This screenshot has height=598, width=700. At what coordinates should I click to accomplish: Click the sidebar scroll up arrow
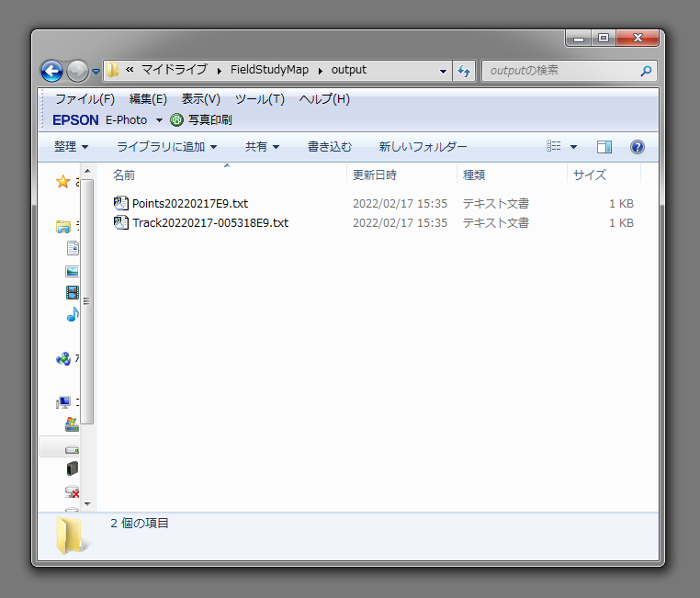click(87, 171)
